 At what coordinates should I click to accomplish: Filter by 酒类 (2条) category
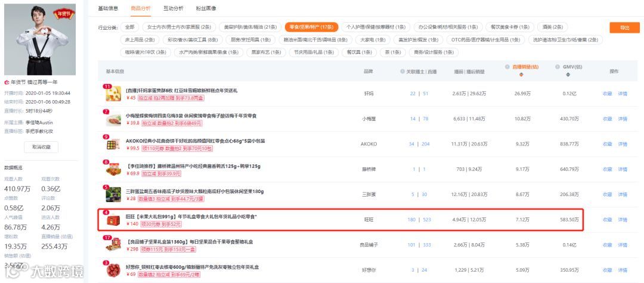(552, 27)
